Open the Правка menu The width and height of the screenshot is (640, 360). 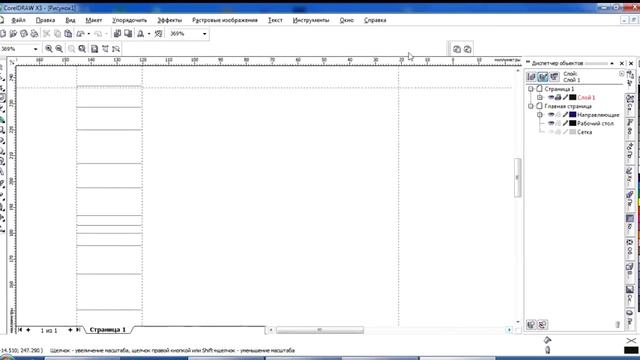click(45, 20)
